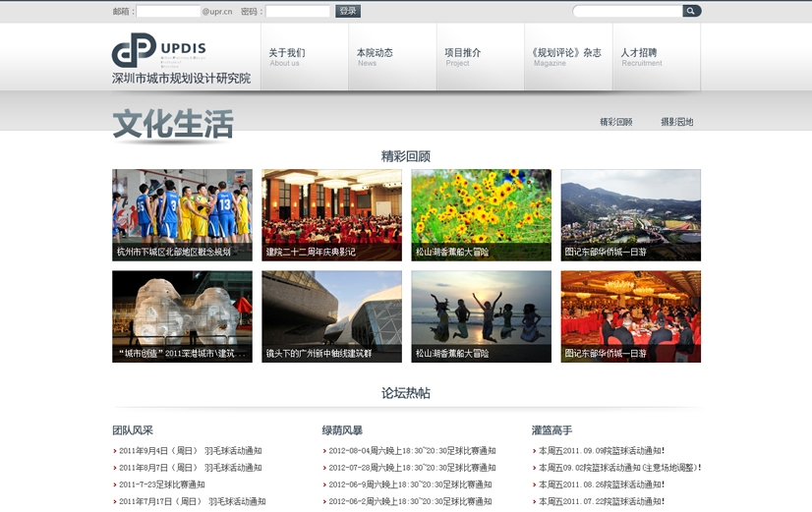Open 2011年9月4日 羽毛球活动通知 post

191,451
